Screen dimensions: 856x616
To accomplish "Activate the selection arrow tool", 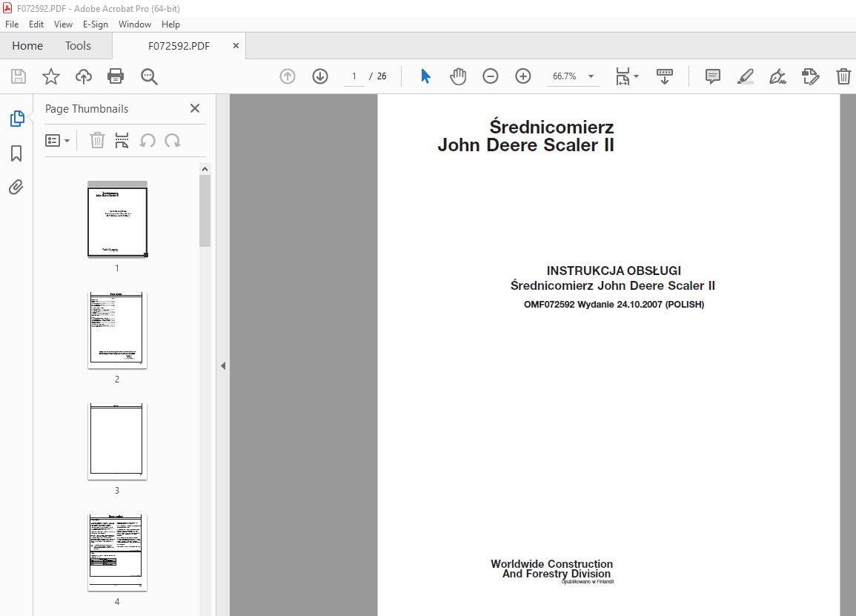I will [426, 76].
